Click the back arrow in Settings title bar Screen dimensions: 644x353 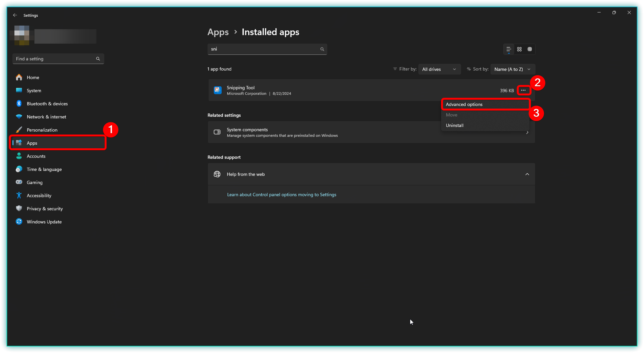click(x=15, y=15)
